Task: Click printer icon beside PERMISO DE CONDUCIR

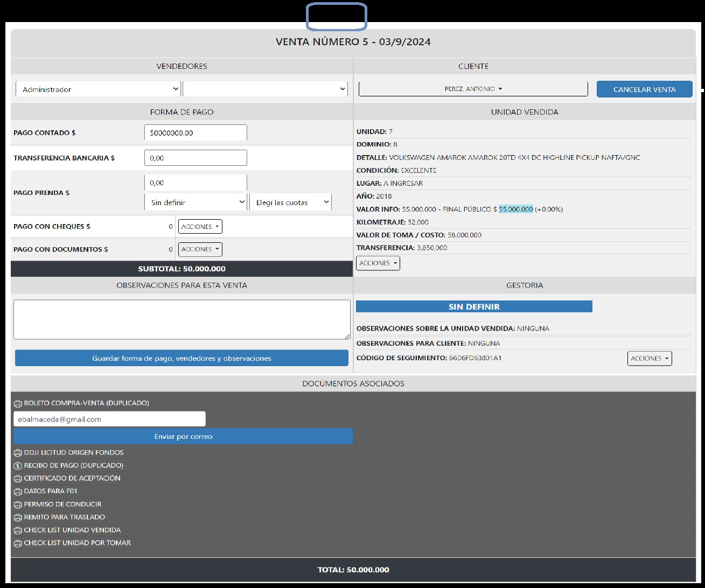Action: click(18, 505)
